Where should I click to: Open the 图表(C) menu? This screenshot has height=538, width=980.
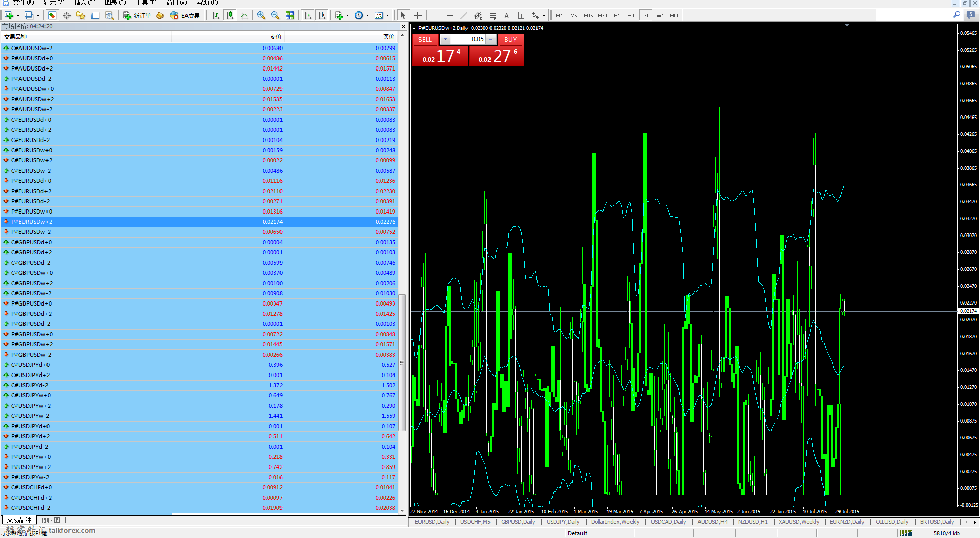tap(115, 3)
